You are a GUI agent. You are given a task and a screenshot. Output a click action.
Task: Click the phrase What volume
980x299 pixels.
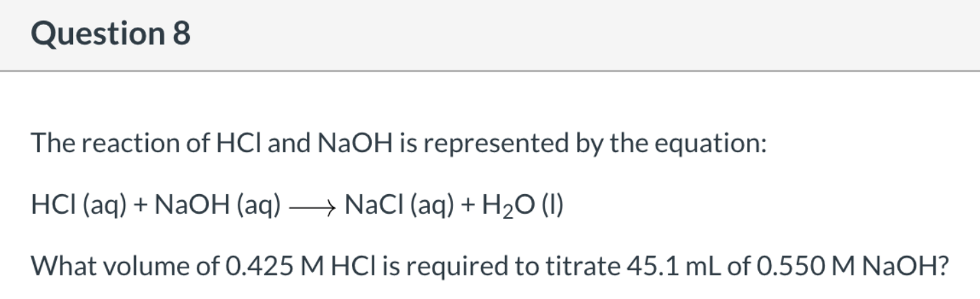point(109,267)
